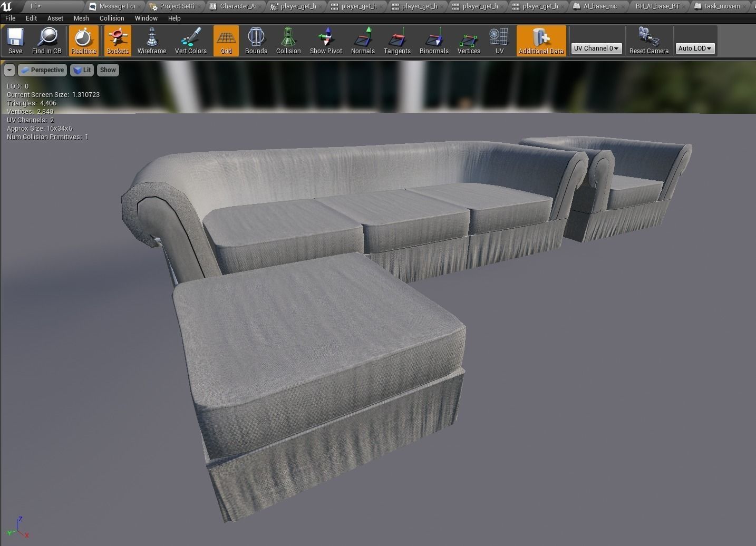Switch to Character_A tab
756x546 pixels.
pos(235,6)
